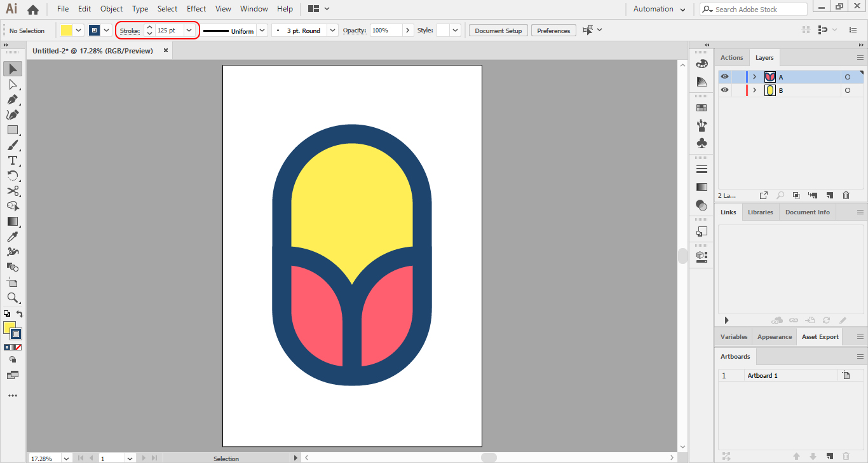Open the Transparency panel circles icon

tap(702, 205)
